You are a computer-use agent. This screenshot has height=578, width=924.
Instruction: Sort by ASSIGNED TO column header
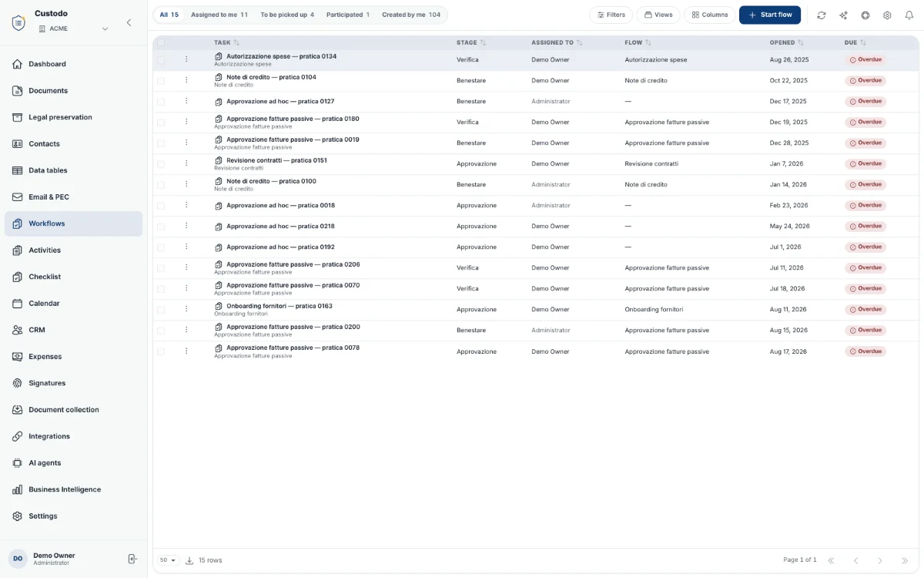(557, 43)
